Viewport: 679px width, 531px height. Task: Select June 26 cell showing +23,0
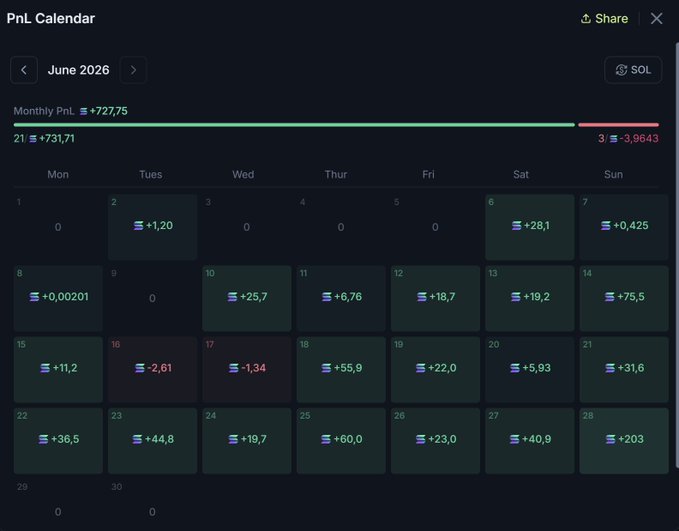(x=435, y=441)
